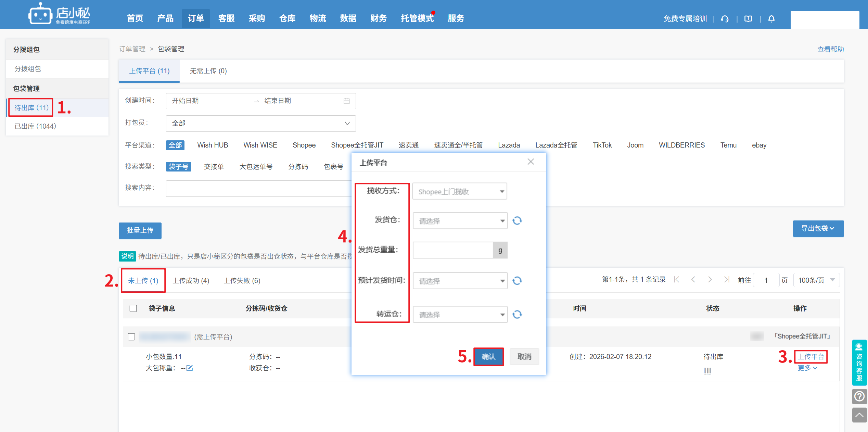Open the 仓库 top menu
This screenshot has height=432, width=868.
coord(287,18)
